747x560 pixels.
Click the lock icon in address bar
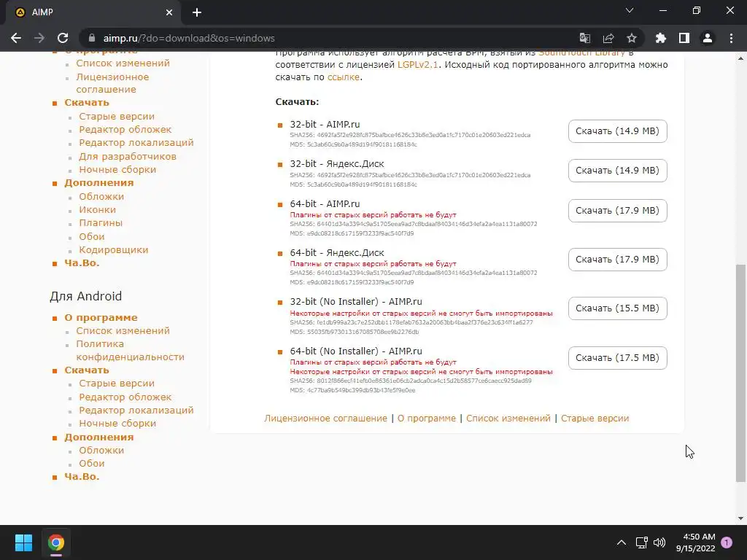point(92,38)
